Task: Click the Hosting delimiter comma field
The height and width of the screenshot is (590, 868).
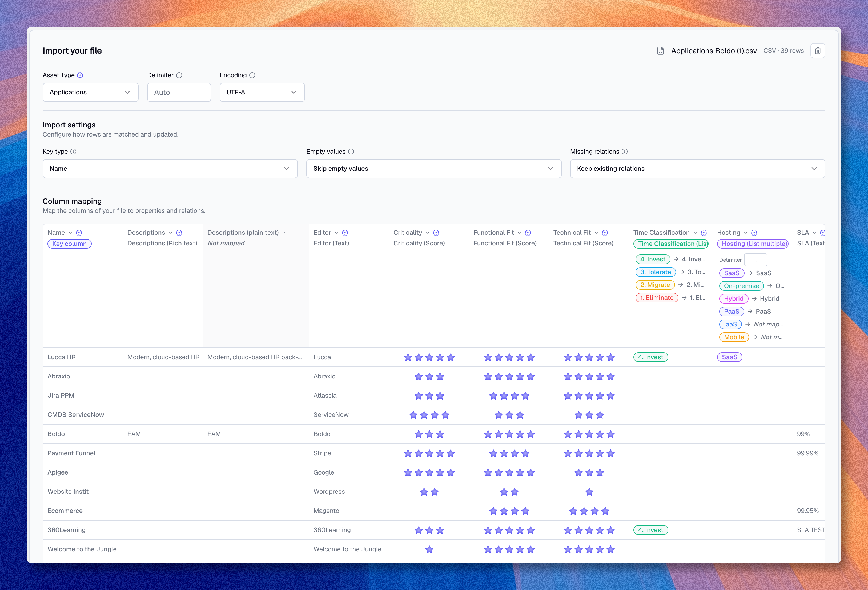Action: pyautogui.click(x=756, y=260)
